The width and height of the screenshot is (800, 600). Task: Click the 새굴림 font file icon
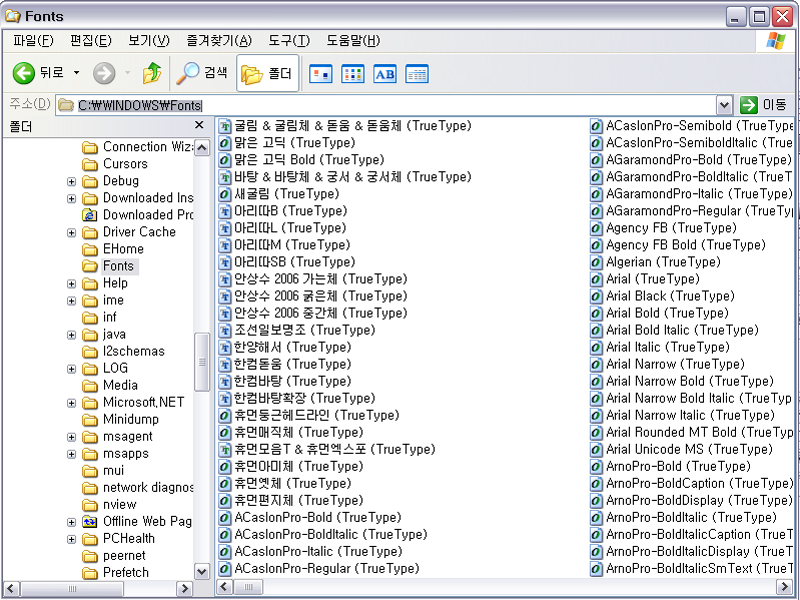coord(224,194)
